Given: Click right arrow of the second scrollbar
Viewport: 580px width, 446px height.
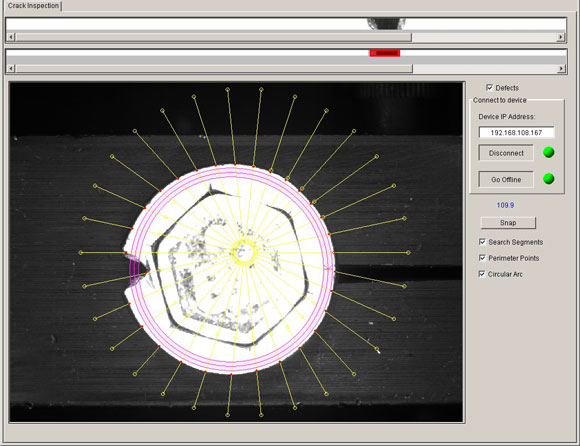Looking at the screenshot, I should [x=562, y=68].
